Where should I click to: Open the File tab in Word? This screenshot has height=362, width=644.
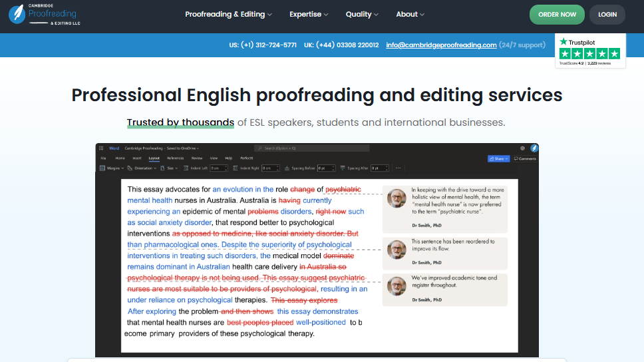(x=103, y=158)
